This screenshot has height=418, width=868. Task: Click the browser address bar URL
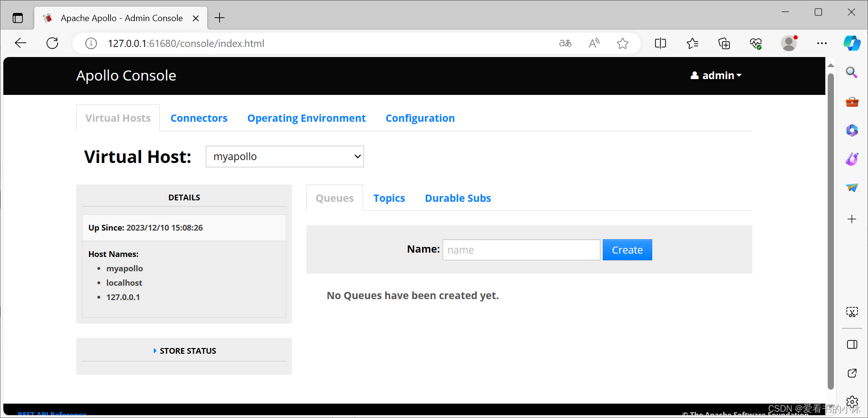186,44
